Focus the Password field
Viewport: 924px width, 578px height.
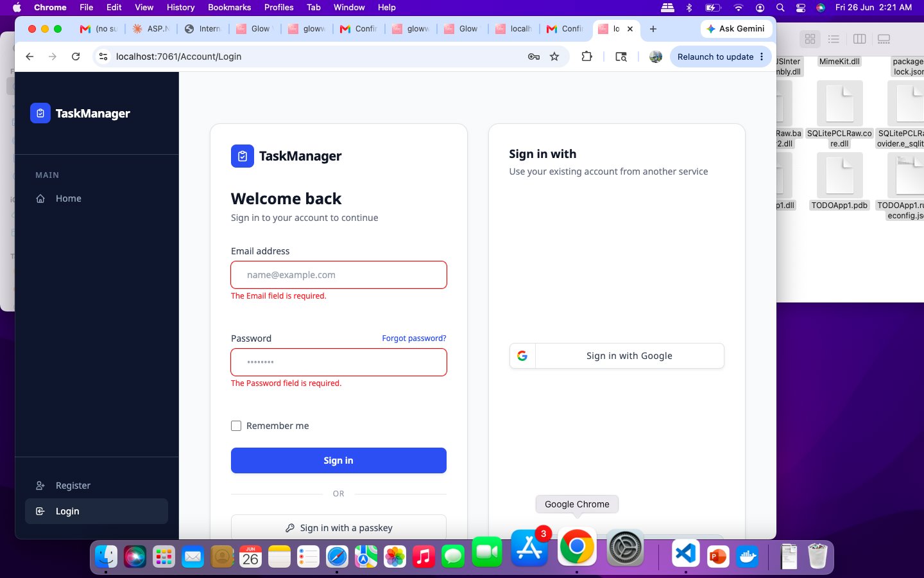click(338, 362)
